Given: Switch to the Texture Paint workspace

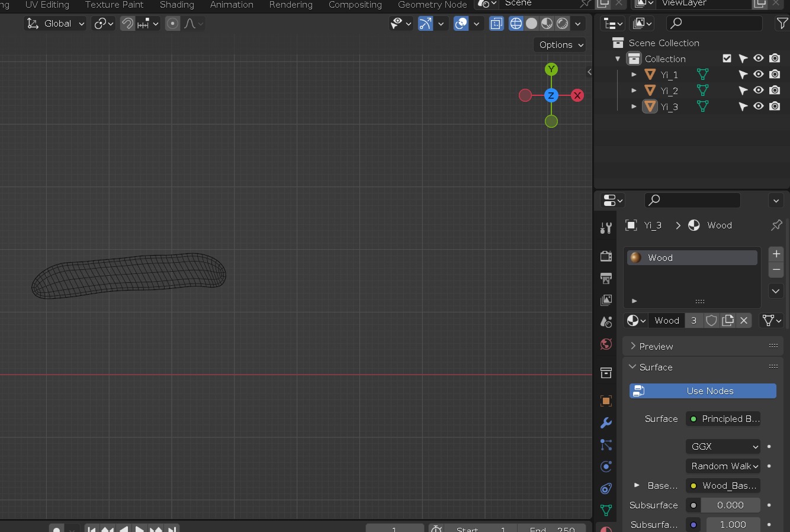Looking at the screenshot, I should (x=114, y=5).
